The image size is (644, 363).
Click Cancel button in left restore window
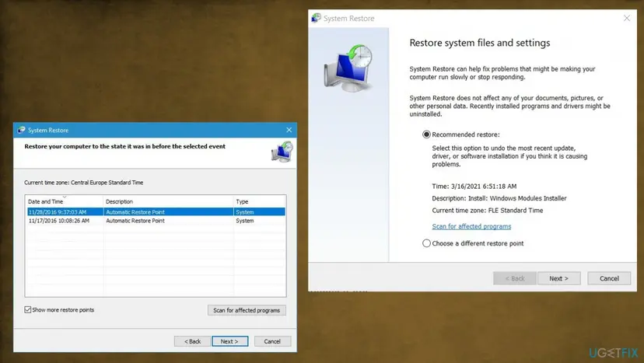pos(272,341)
